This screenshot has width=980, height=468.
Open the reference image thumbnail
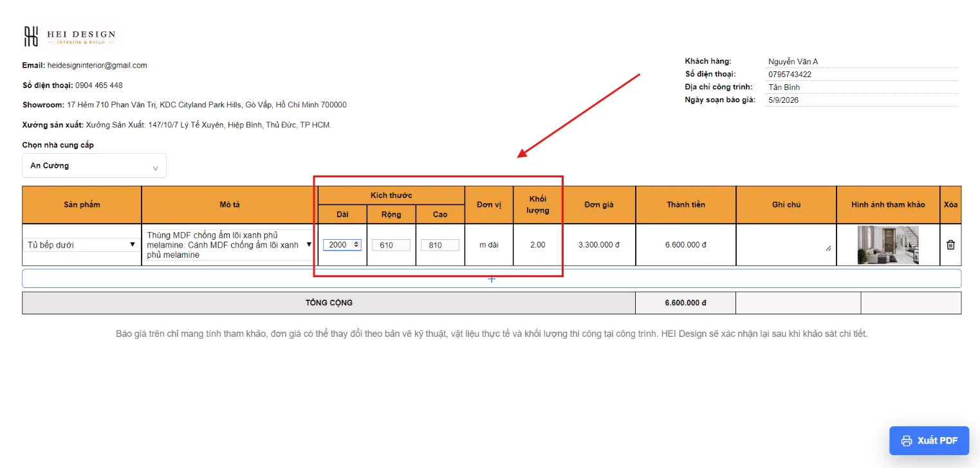(x=888, y=245)
